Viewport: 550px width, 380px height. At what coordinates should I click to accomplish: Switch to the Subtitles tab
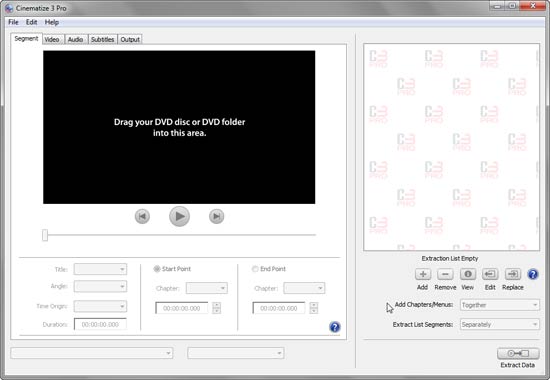[102, 39]
